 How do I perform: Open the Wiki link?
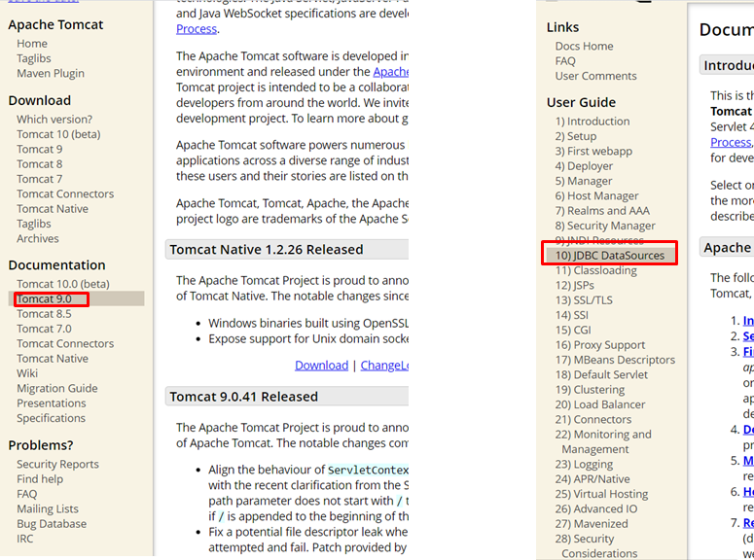coord(27,373)
